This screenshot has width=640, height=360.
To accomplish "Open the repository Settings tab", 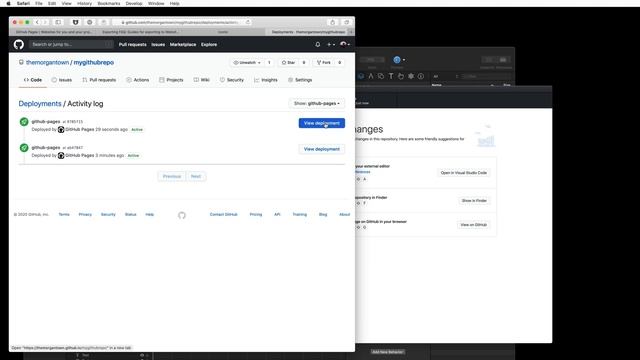I will pyautogui.click(x=300, y=80).
